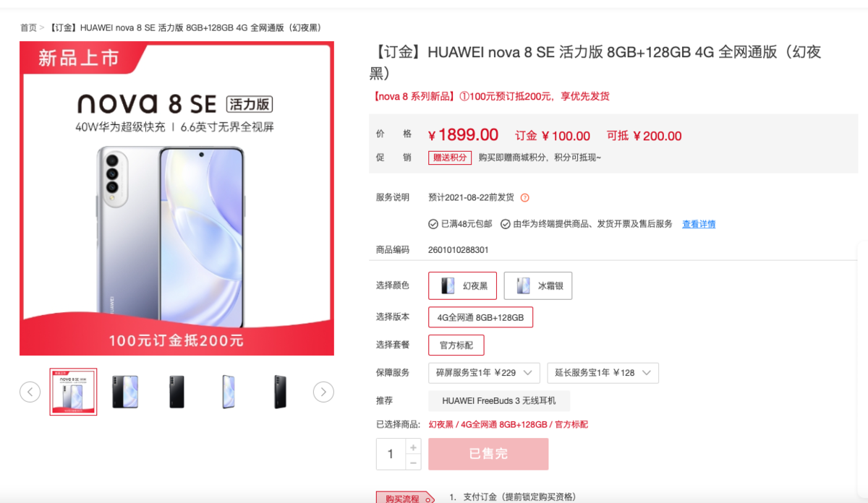Image resolution: width=868 pixels, height=503 pixels.
Task: Decrease quantity with the minus stepper
Action: pyautogui.click(x=413, y=462)
